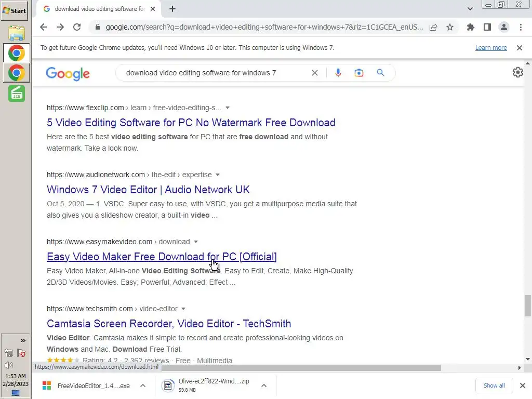Viewport: 532px width, 399px height.
Task: Go back with the browser back arrow
Action: click(44, 27)
